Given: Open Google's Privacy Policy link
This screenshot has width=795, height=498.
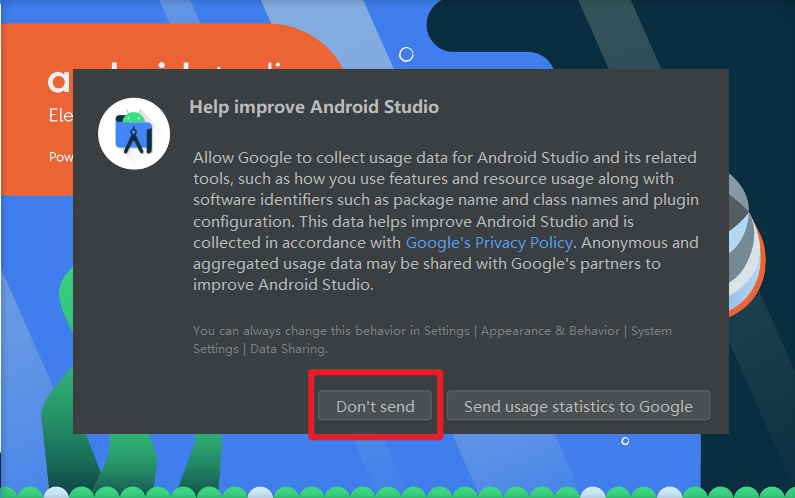Looking at the screenshot, I should [x=489, y=243].
